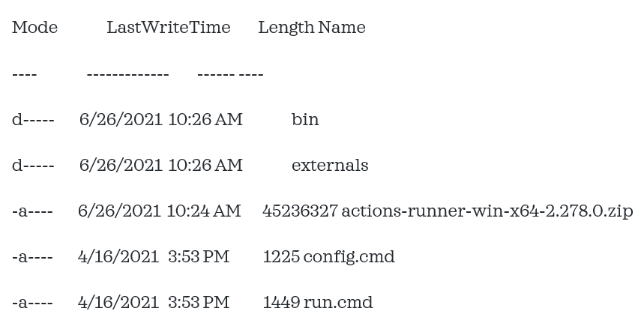
Task: Select the externals directory name
Action: [x=330, y=166]
